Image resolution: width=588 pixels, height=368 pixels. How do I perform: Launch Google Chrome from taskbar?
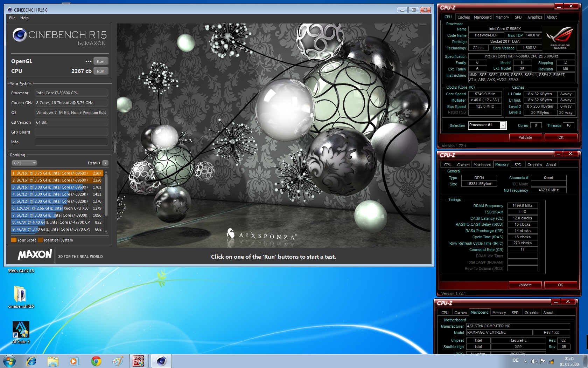coord(96,361)
